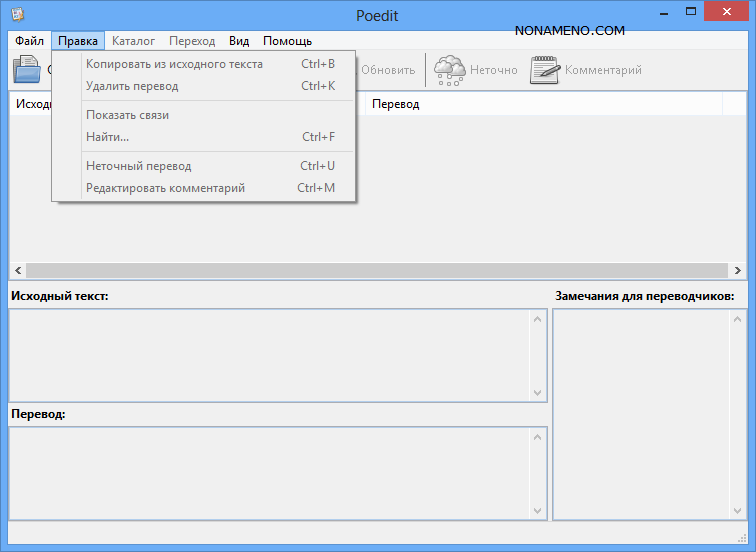Click the Комментарий notepad toolbar icon
The width and height of the screenshot is (756, 552).
[545, 70]
